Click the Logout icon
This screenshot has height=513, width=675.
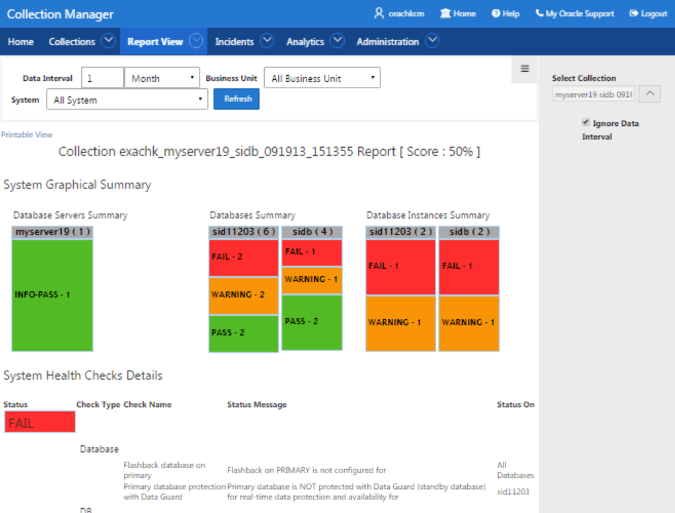(634, 13)
